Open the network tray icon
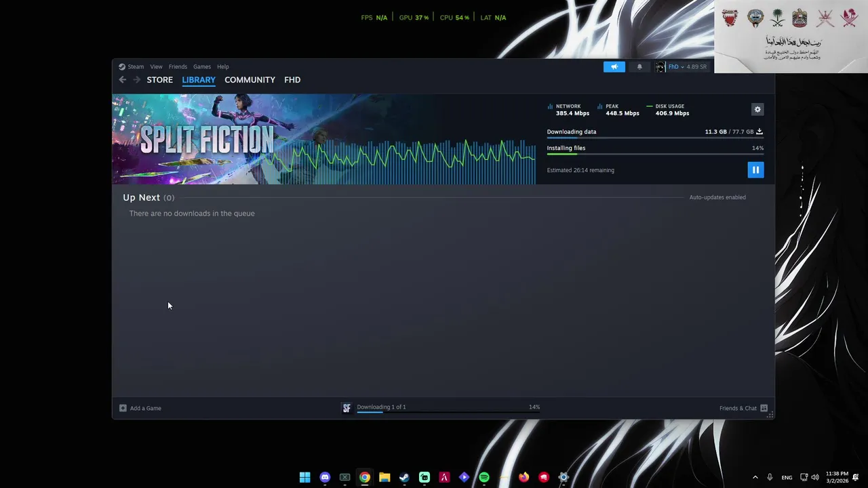This screenshot has height=488, width=868. pos(804,477)
